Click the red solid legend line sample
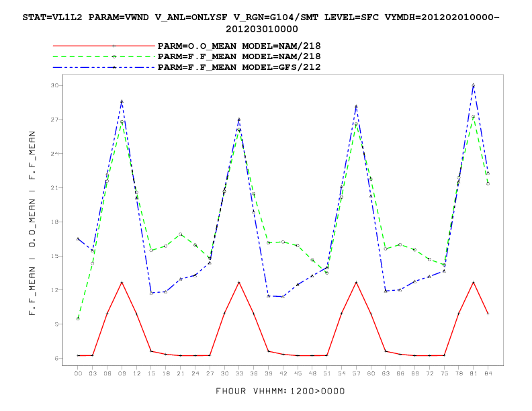Image resolution: width=532 pixels, height=411 pixels. (x=104, y=46)
